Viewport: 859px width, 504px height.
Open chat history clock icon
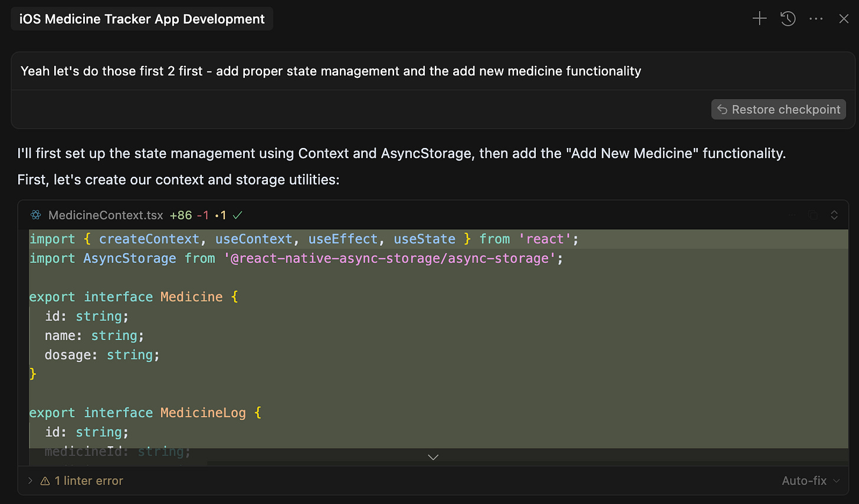(788, 19)
